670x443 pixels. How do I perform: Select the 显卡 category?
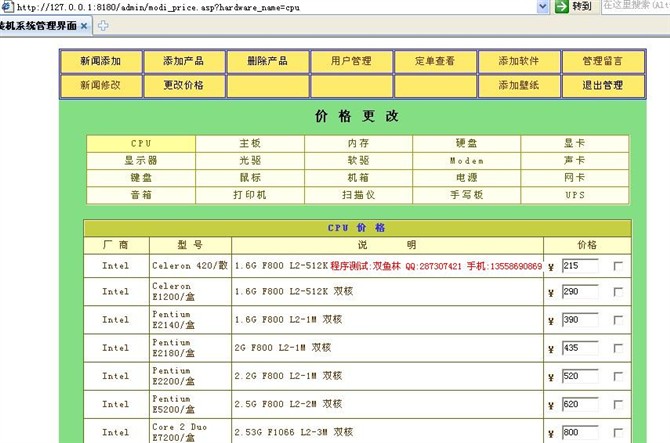tap(575, 144)
